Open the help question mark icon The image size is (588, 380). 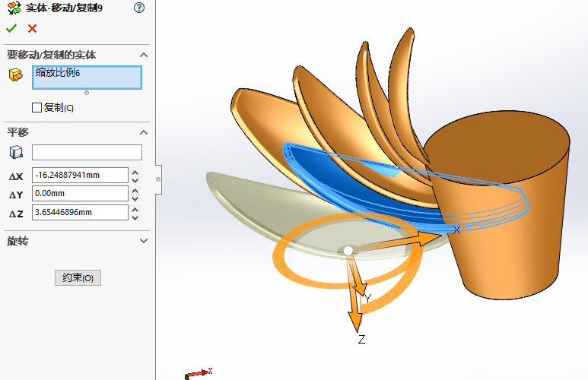(138, 8)
